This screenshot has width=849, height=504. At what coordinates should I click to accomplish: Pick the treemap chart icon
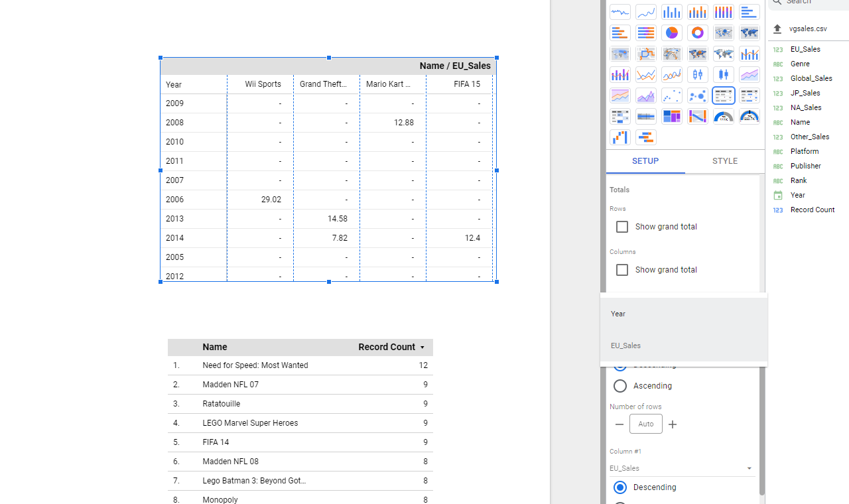(x=671, y=117)
